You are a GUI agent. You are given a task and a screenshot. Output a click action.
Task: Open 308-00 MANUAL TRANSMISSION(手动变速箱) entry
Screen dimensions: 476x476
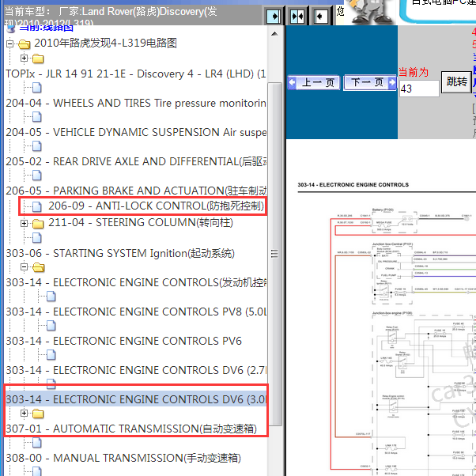coord(123,458)
